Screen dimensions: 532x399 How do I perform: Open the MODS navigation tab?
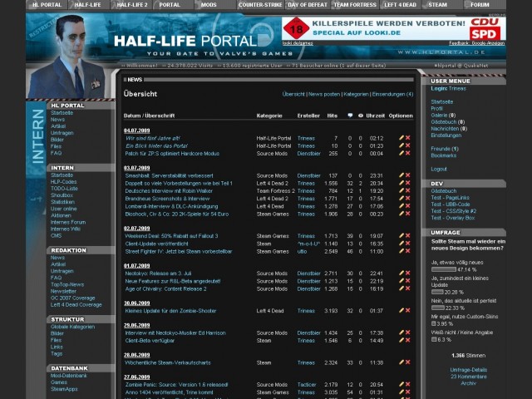pos(209,5)
